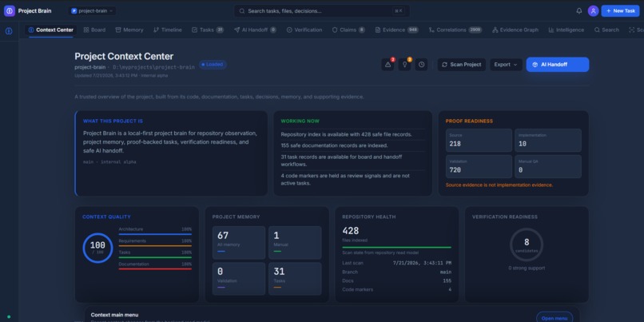Click the Architecture quality progress bar
This screenshot has height=322, width=644.
coord(155,234)
